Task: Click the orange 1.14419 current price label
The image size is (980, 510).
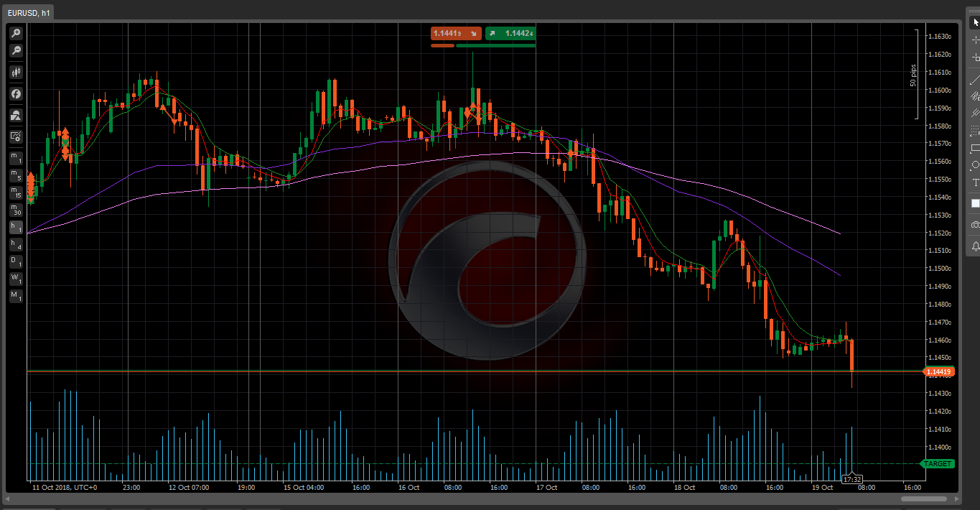Action: pyautogui.click(x=938, y=372)
